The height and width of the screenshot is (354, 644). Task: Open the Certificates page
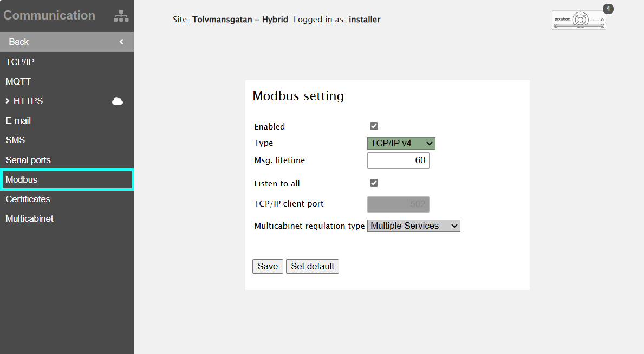click(67, 199)
